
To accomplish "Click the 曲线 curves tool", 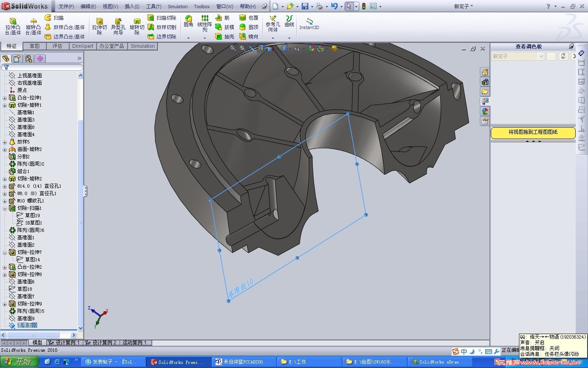I will pyautogui.click(x=290, y=21).
